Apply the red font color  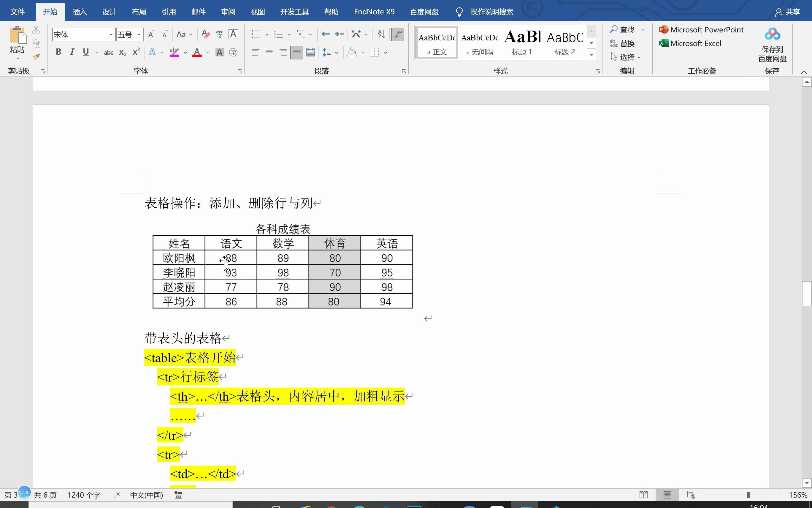(197, 52)
